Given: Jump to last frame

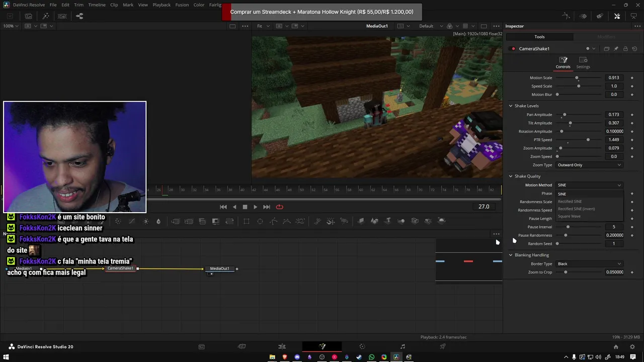Looking at the screenshot, I should point(267,207).
